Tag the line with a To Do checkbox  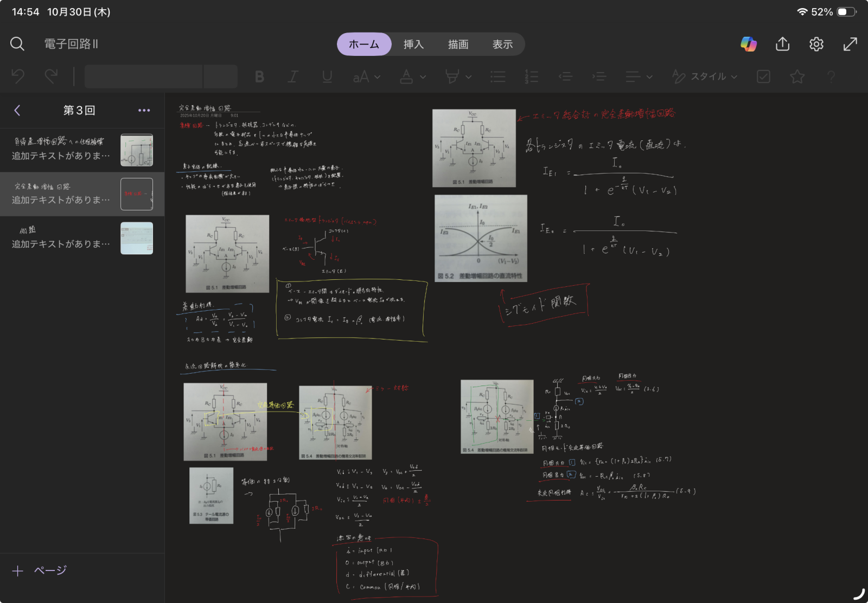click(763, 76)
